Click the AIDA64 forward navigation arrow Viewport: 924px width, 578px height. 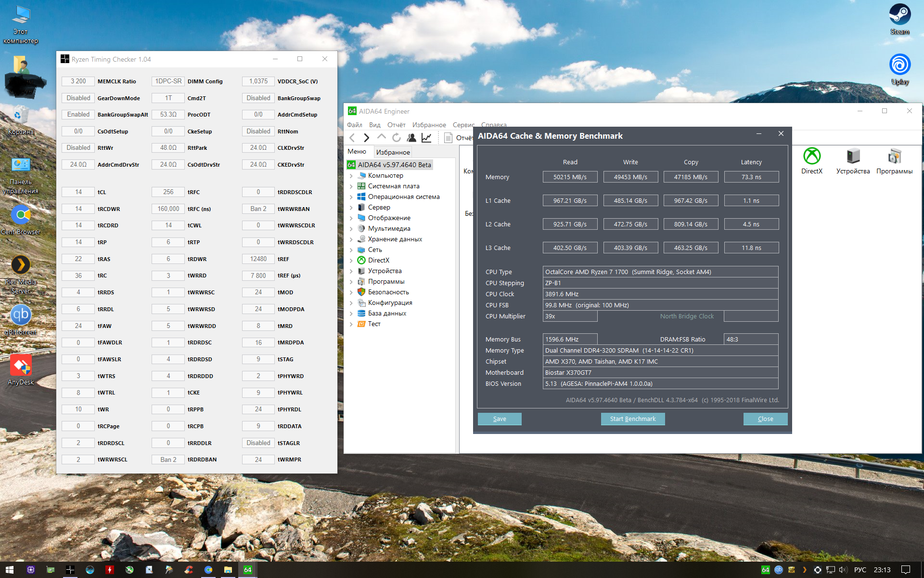[367, 138]
